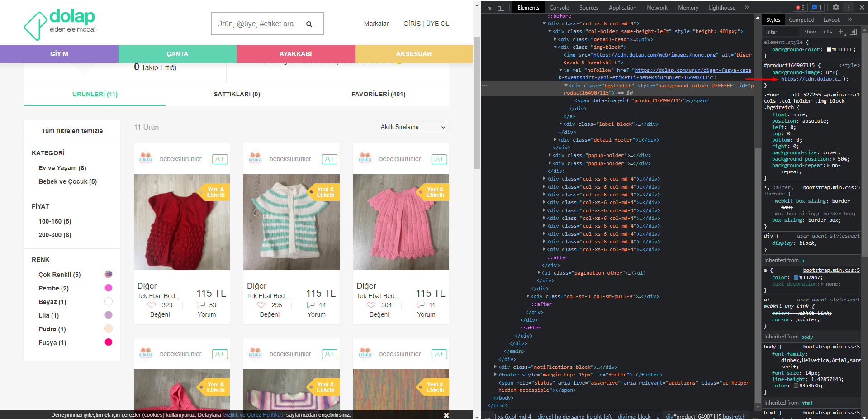
Task: Open the ÇANTA category menu
Action: tap(177, 54)
